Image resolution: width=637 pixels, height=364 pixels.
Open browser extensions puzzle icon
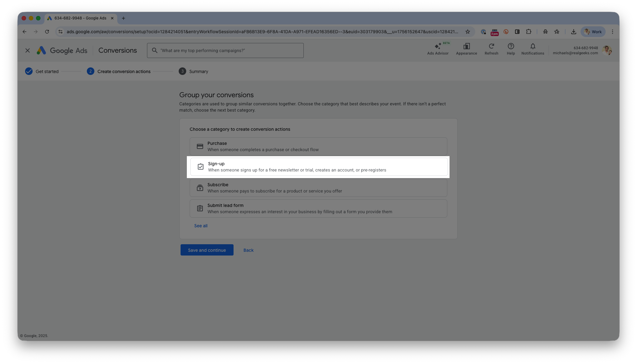click(529, 32)
